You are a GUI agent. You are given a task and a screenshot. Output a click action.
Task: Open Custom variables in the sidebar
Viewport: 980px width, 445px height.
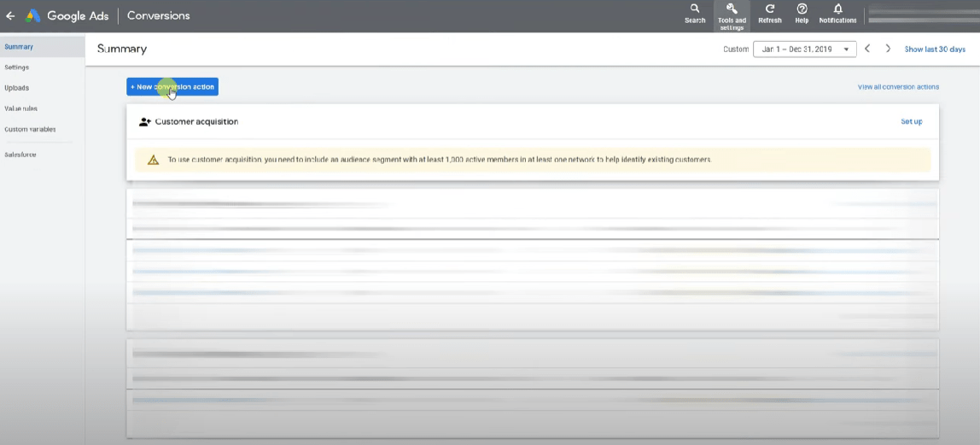30,130
